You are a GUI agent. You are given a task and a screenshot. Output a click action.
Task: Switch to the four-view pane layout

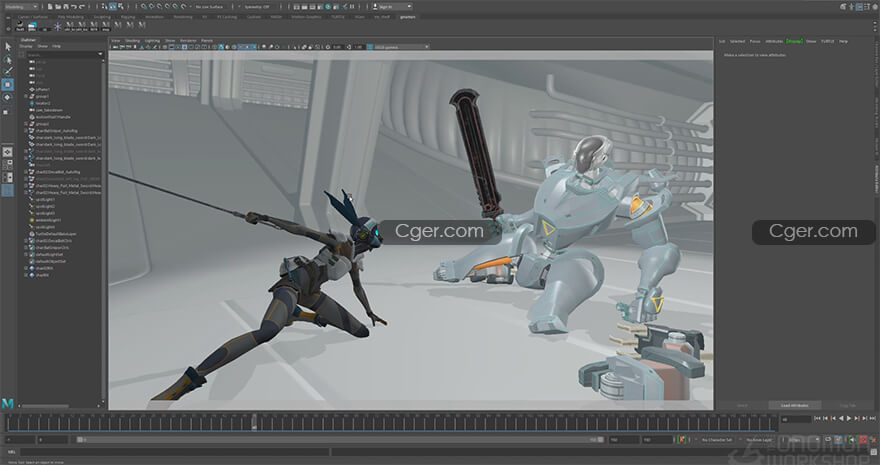coord(7,164)
